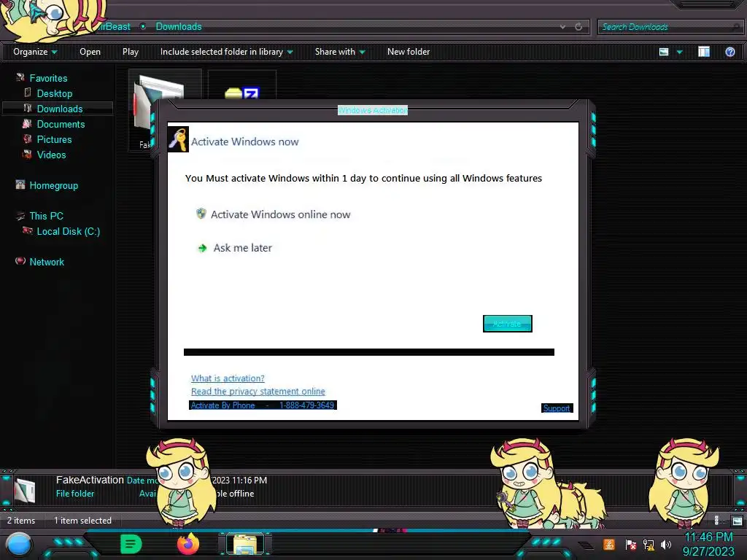Open the Support link in dialog
The image size is (747, 560).
coord(557,408)
